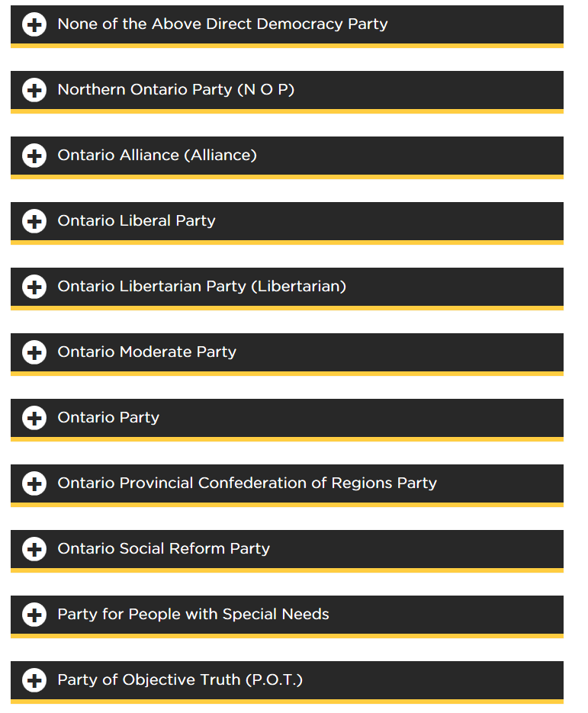The width and height of the screenshot is (588, 713).
Task: Click plus icon beside Ontario Social Reform Party
Action: point(34,549)
